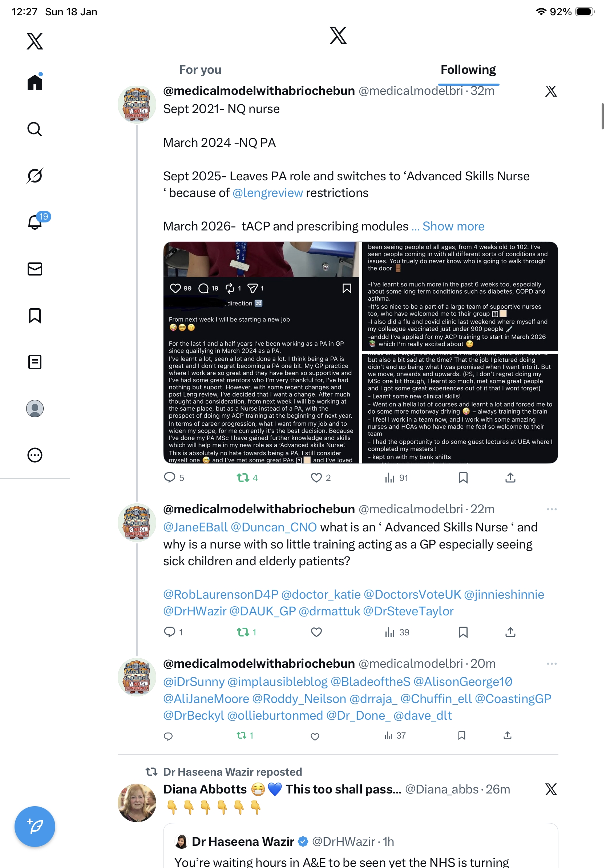Open the @DoctorsVoteUK mention link

(412, 594)
